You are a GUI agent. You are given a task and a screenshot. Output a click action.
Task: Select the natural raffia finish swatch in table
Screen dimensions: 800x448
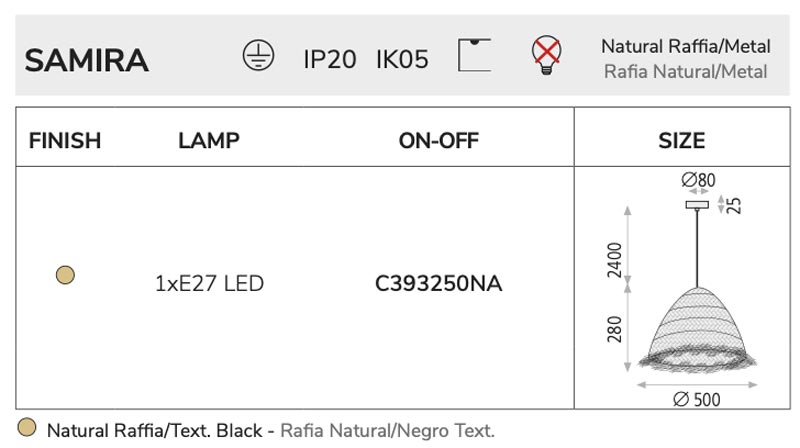65,275
